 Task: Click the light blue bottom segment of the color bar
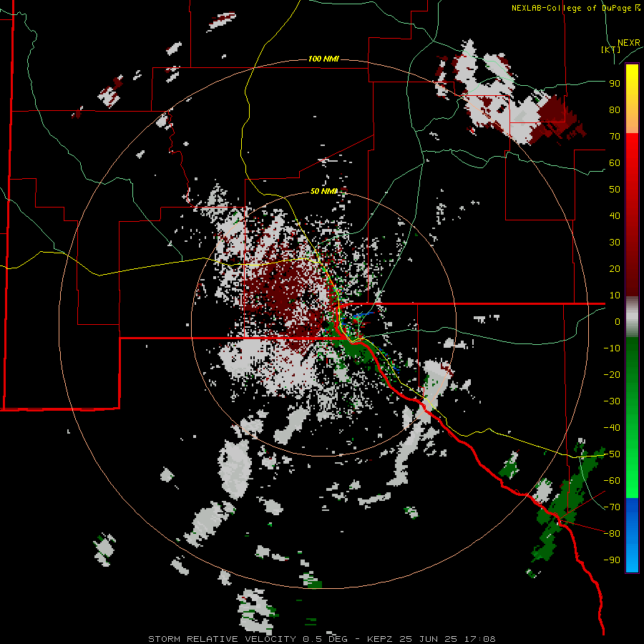coord(632,557)
